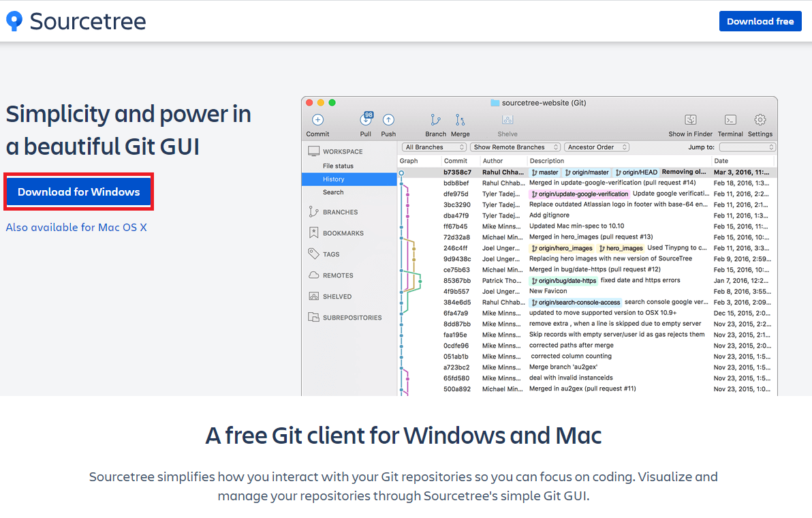This screenshot has width=812, height=518.
Task: Open the Terminal toolbar icon
Action: pyautogui.click(x=730, y=120)
